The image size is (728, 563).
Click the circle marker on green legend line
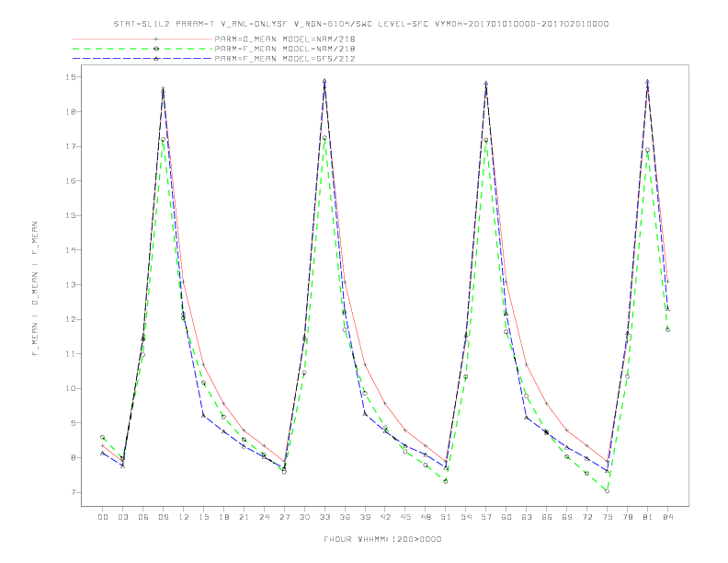pyautogui.click(x=156, y=49)
